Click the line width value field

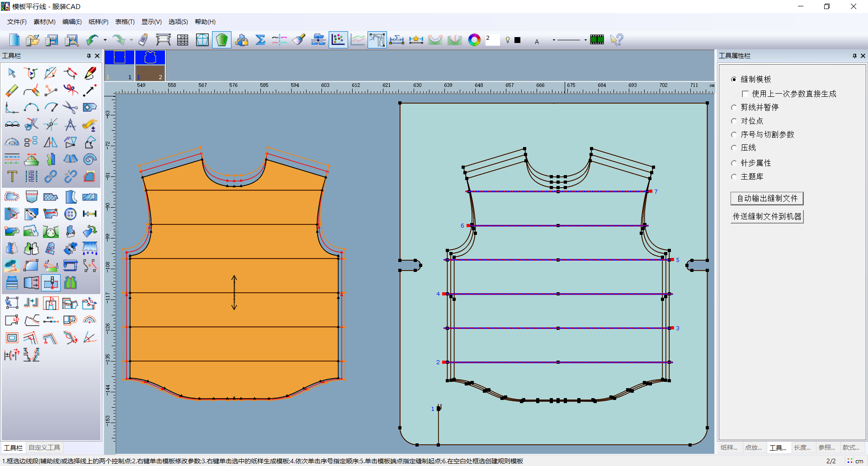click(x=492, y=40)
